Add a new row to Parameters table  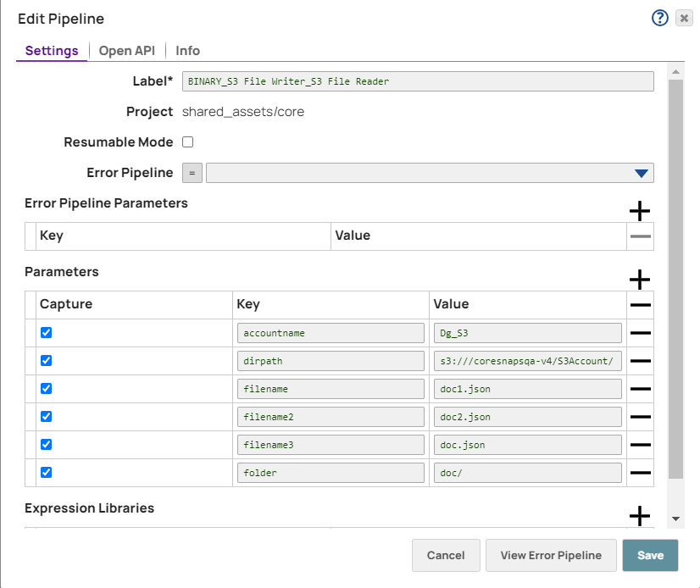pyautogui.click(x=640, y=280)
